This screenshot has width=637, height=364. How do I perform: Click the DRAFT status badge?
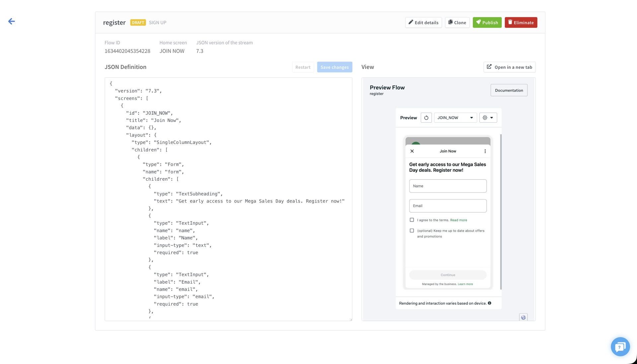click(x=138, y=23)
